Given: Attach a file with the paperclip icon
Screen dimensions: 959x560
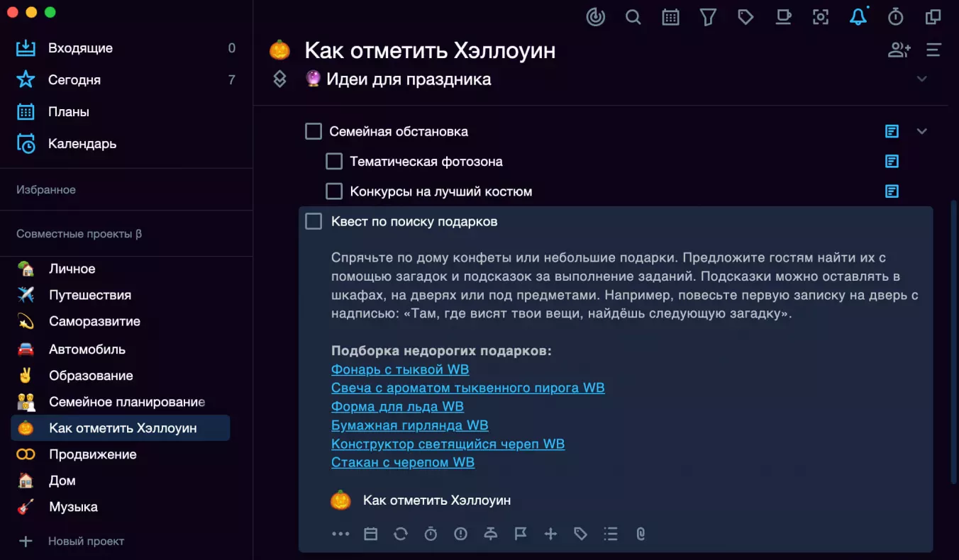Looking at the screenshot, I should pos(641,534).
